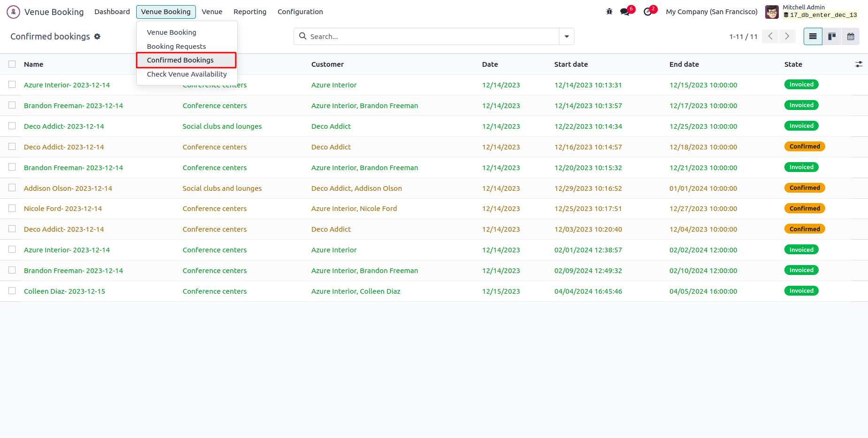Click start date 12/22/2023 10:14:34

point(588,126)
